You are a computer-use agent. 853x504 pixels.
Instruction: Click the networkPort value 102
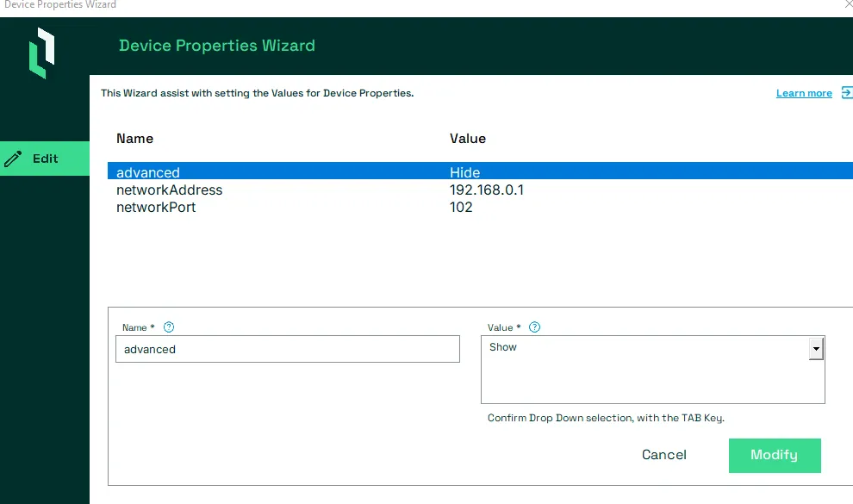(x=461, y=207)
